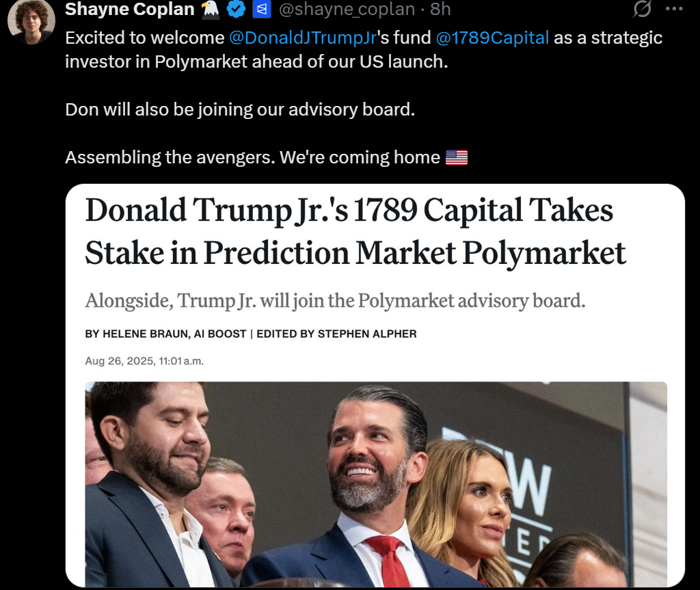Viewport: 700px width, 590px height.
Task: Open the @1789Capital mention
Action: (492, 38)
